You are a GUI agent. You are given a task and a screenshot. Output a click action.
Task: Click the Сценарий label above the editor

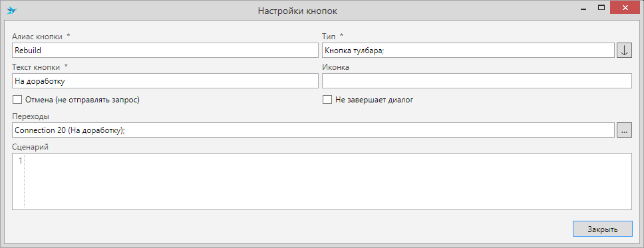coord(31,147)
